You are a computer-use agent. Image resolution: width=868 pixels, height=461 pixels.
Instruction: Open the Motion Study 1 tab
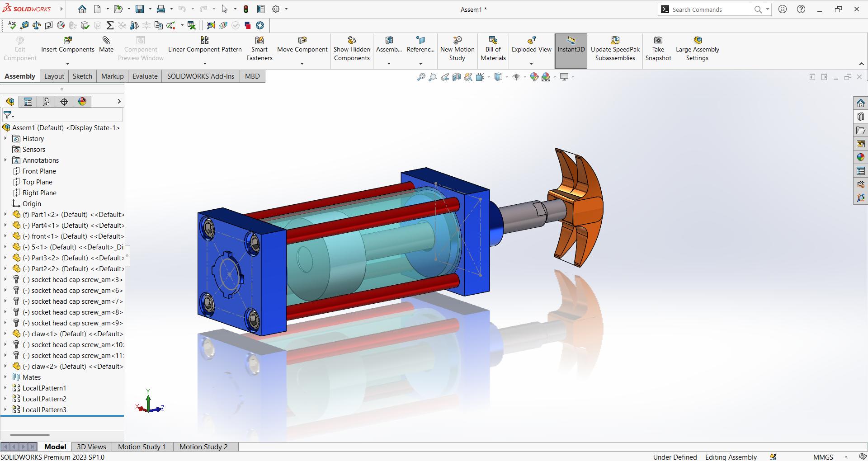(142, 447)
